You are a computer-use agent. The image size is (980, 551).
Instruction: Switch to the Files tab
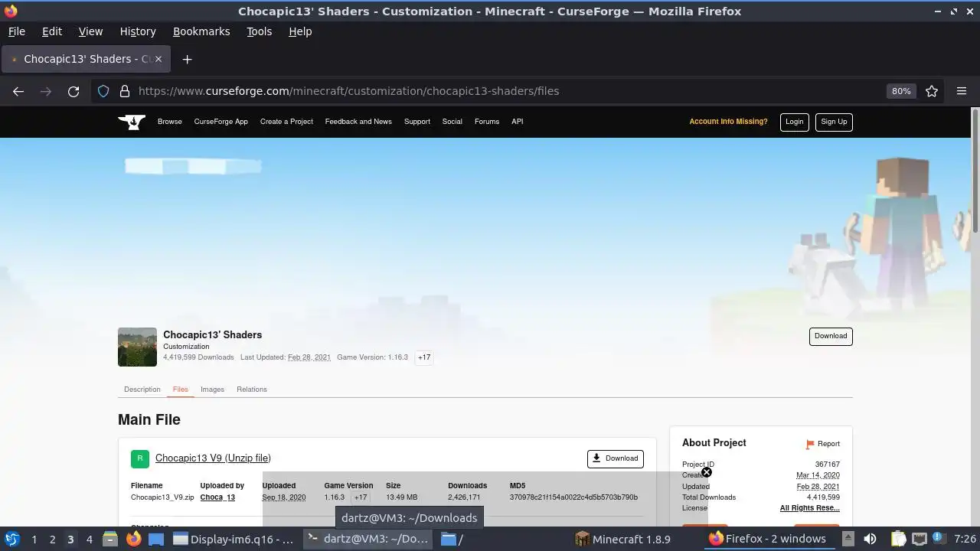(181, 390)
